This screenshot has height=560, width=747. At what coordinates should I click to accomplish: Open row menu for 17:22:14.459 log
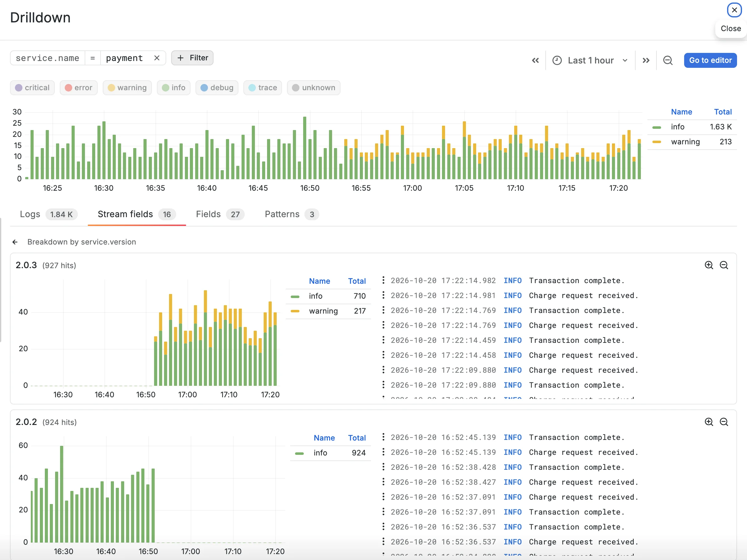pyautogui.click(x=383, y=340)
